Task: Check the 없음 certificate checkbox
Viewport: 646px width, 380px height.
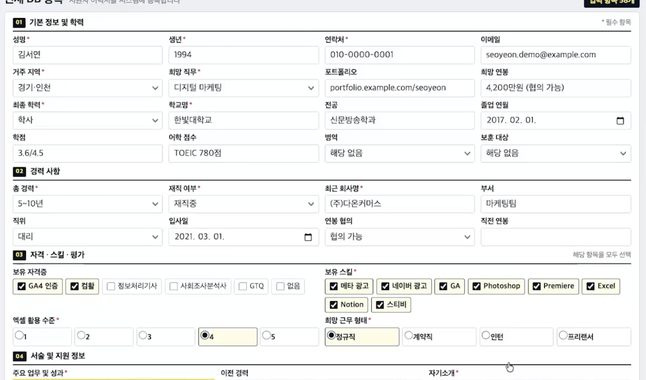Action: coord(280,286)
